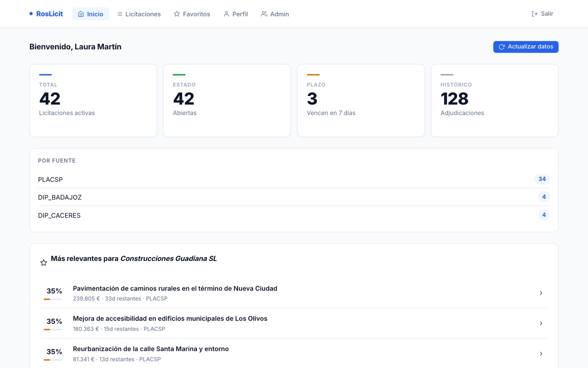
Task: Click the TOTAL 42 Licitaciones activas card
Action: pyautogui.click(x=93, y=100)
